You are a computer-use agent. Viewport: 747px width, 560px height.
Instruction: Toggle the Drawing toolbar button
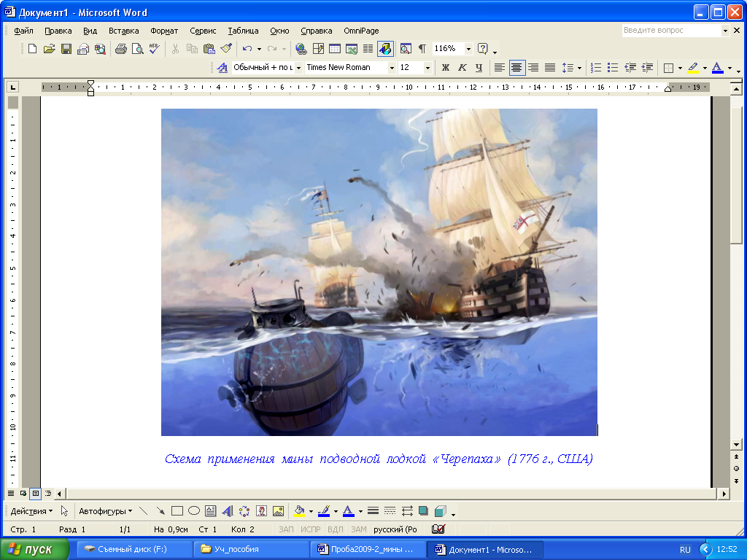[385, 49]
